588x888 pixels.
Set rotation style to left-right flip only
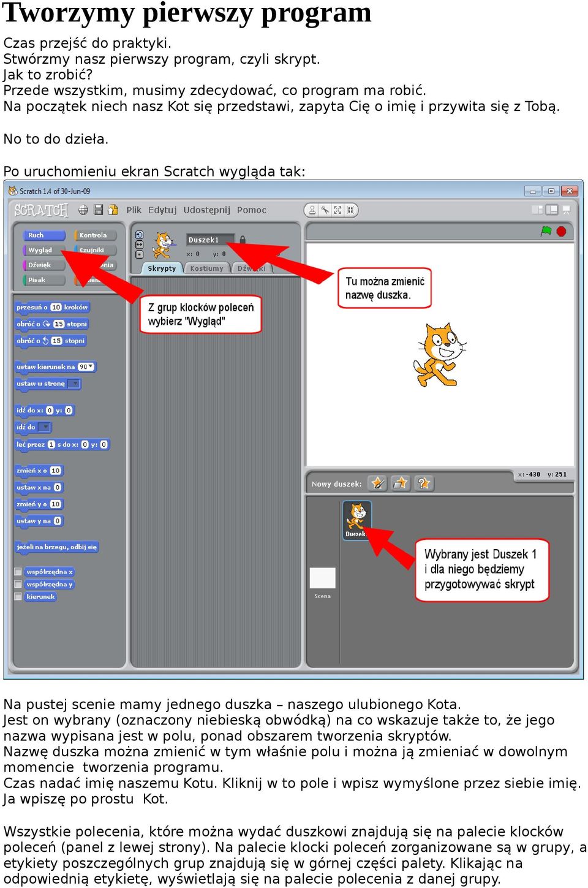click(x=139, y=245)
